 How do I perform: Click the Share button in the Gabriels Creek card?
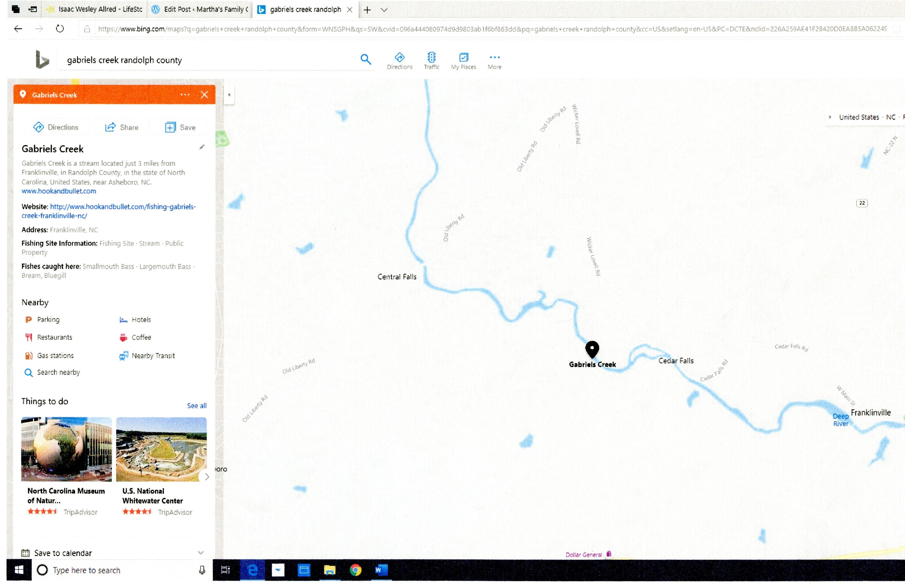tap(122, 127)
